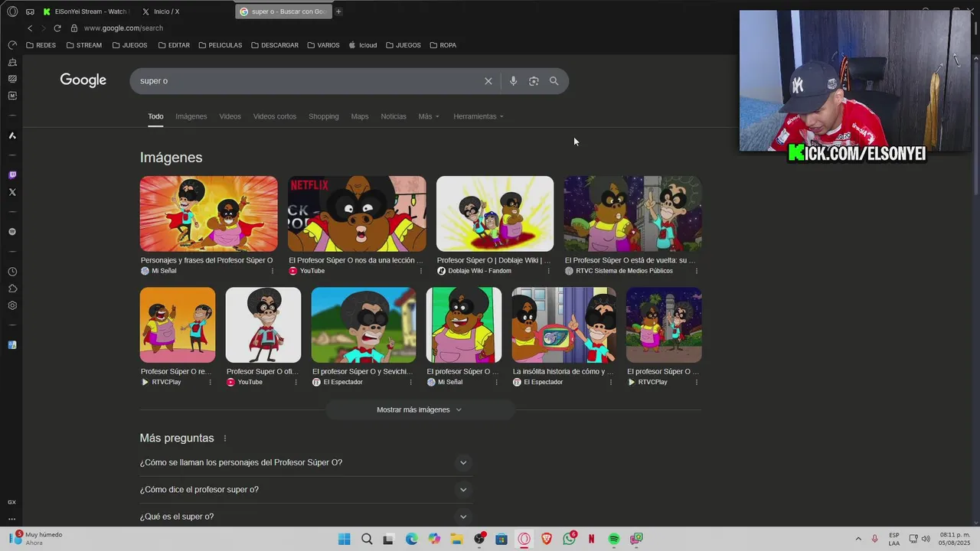Open Netflix from the Windows taskbar
Screen dimensions: 980x551
[x=591, y=540]
